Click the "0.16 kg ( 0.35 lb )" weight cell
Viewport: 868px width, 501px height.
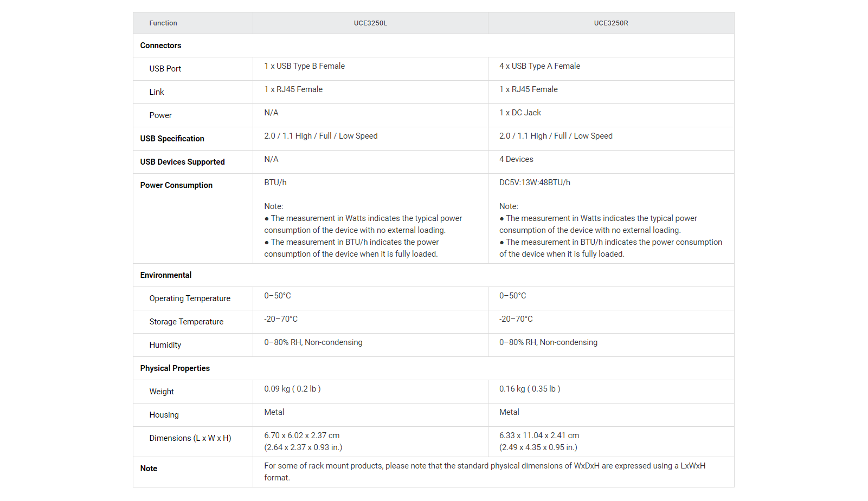click(530, 389)
